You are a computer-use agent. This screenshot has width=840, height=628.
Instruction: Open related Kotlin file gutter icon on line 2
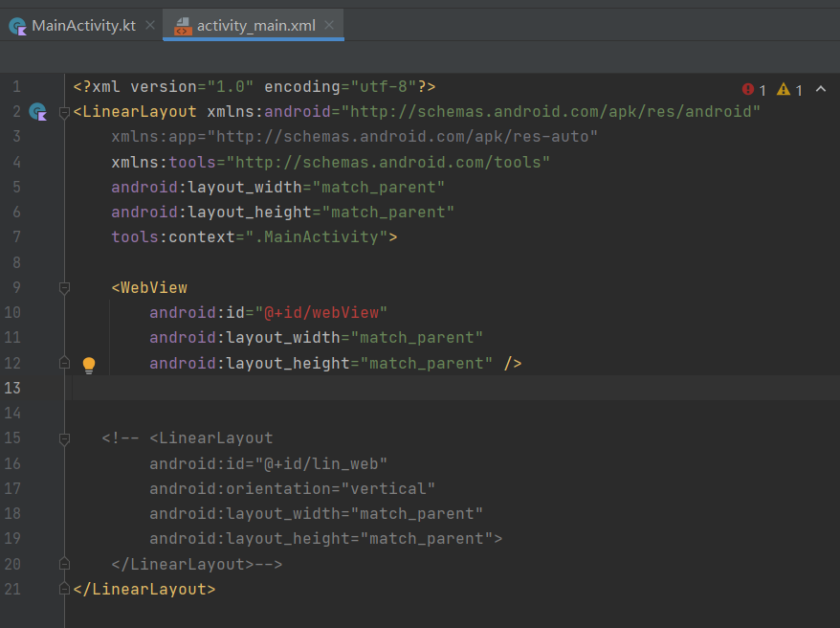[x=38, y=111]
